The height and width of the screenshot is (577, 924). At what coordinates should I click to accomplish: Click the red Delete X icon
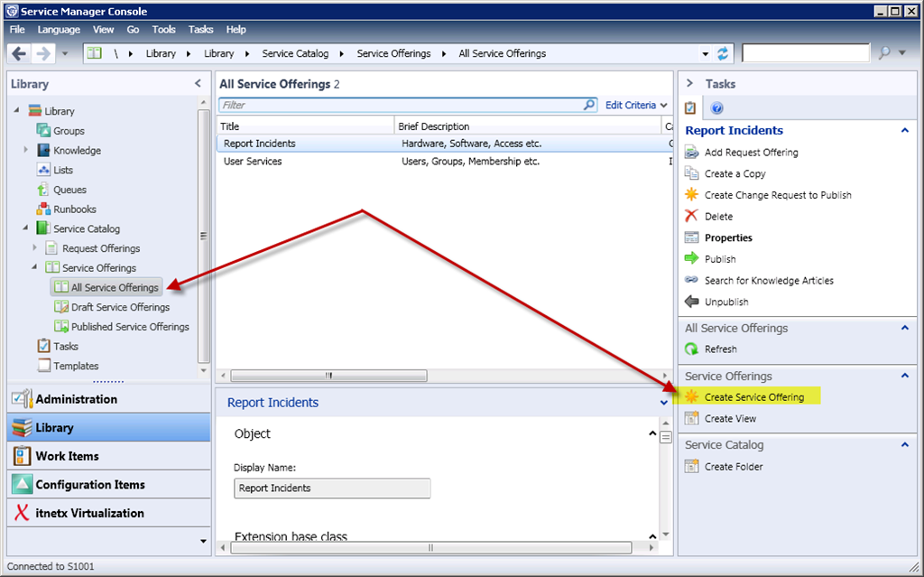pyautogui.click(x=691, y=217)
